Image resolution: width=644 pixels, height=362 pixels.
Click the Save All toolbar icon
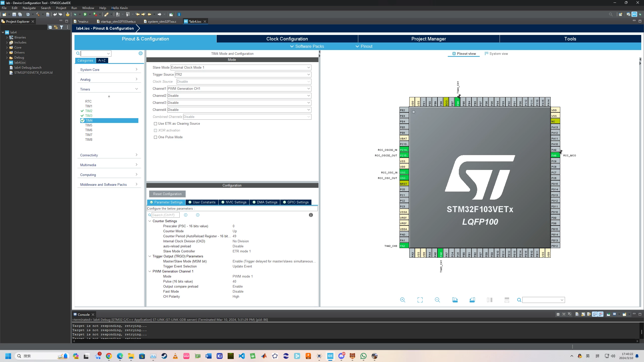click(x=20, y=15)
